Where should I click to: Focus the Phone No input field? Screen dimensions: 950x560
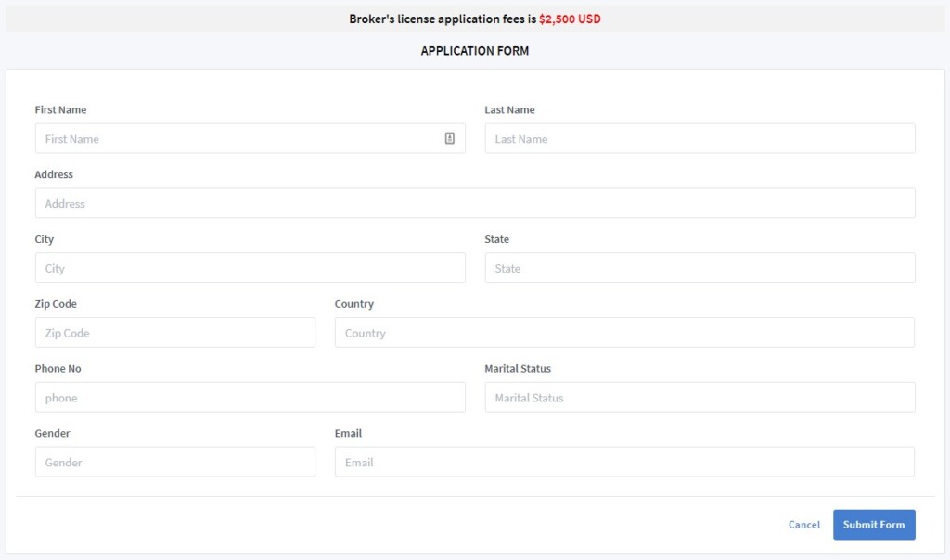click(250, 397)
